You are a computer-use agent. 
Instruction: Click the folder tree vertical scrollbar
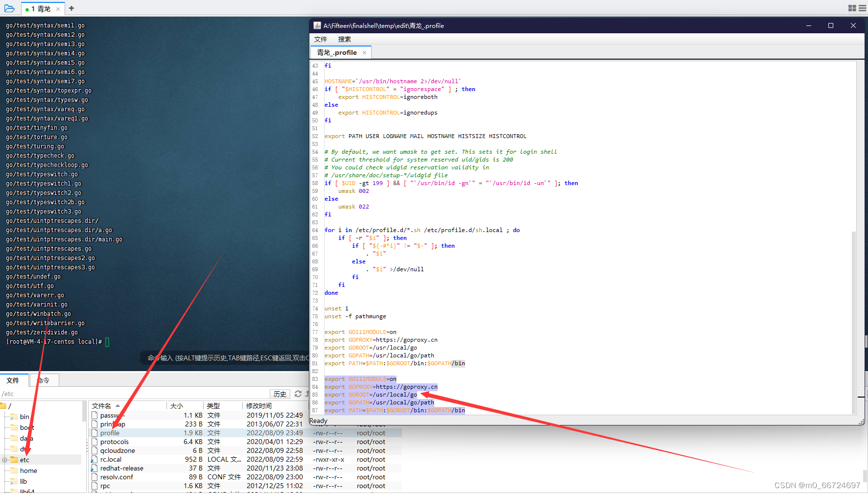(84, 411)
